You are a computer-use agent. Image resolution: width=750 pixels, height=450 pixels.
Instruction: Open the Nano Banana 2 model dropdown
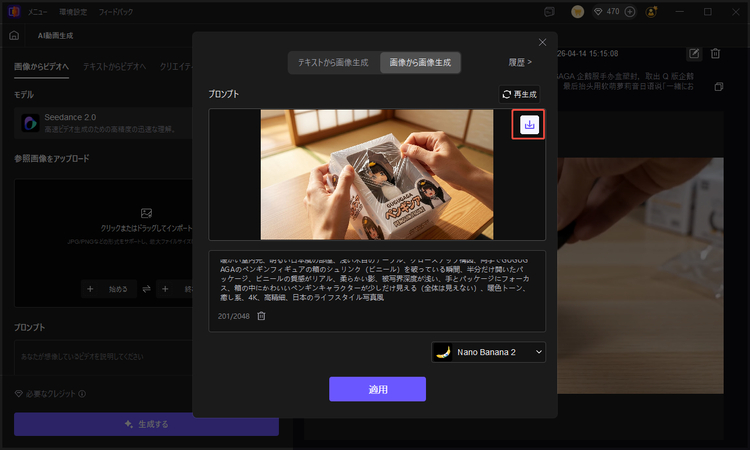coord(488,352)
